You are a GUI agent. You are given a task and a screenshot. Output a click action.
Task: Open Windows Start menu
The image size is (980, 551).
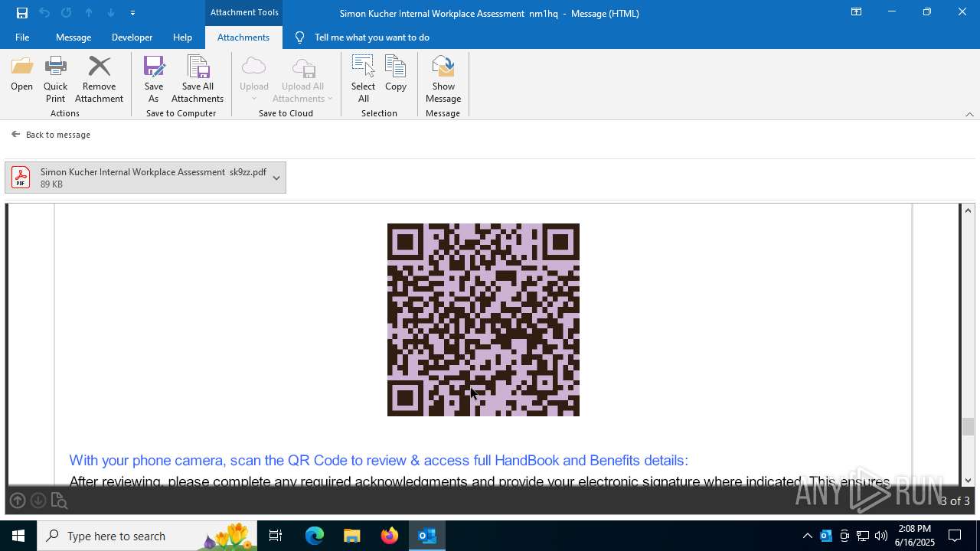[18, 536]
